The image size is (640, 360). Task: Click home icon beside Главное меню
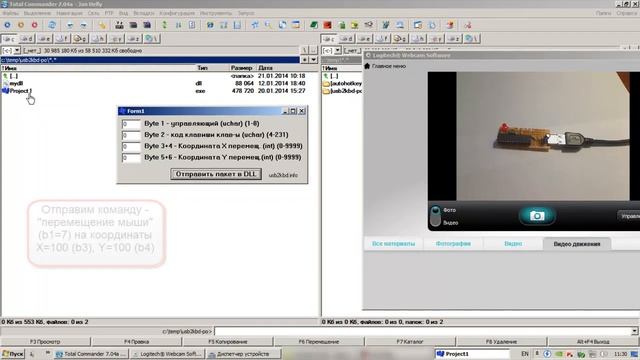coord(367,66)
